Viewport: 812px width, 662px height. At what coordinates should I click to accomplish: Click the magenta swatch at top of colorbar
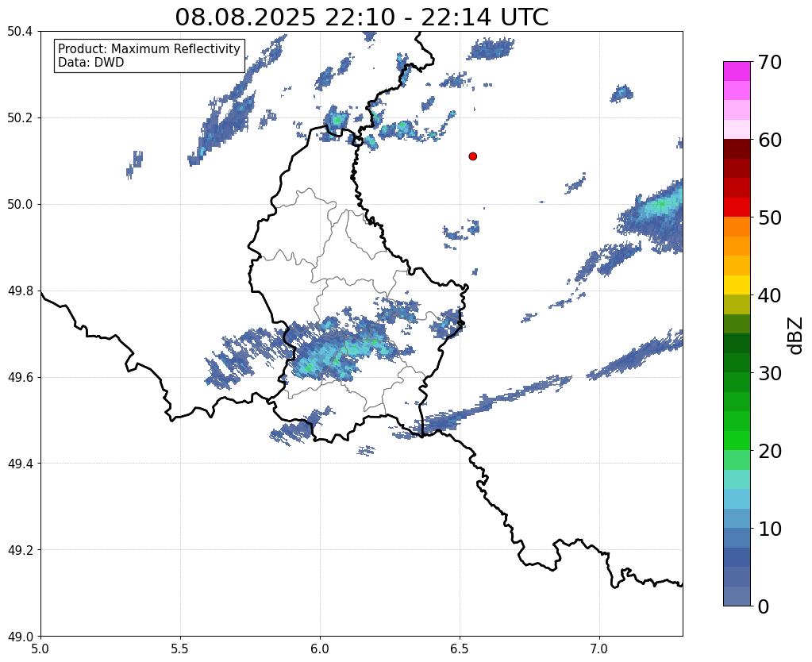point(737,71)
